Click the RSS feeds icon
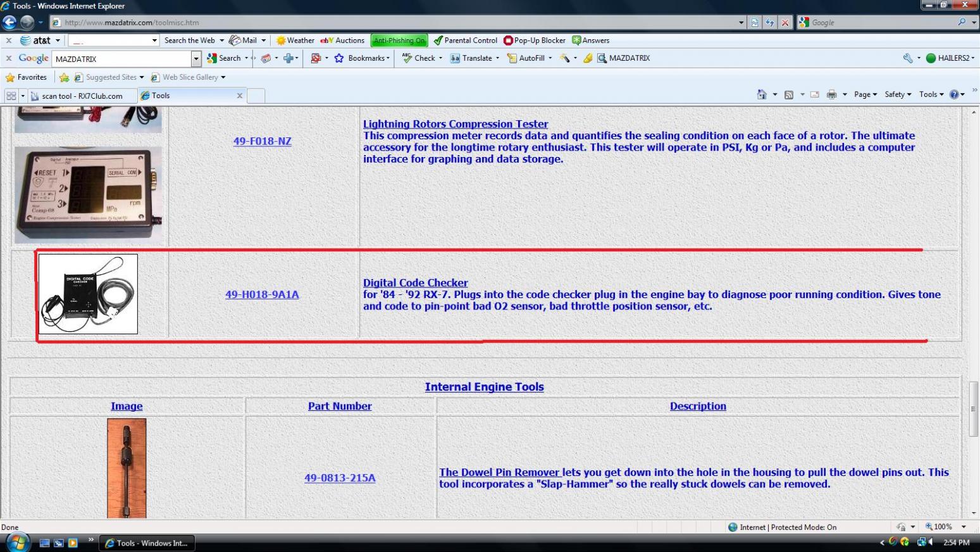Viewport: 980px width, 552px height. (789, 94)
